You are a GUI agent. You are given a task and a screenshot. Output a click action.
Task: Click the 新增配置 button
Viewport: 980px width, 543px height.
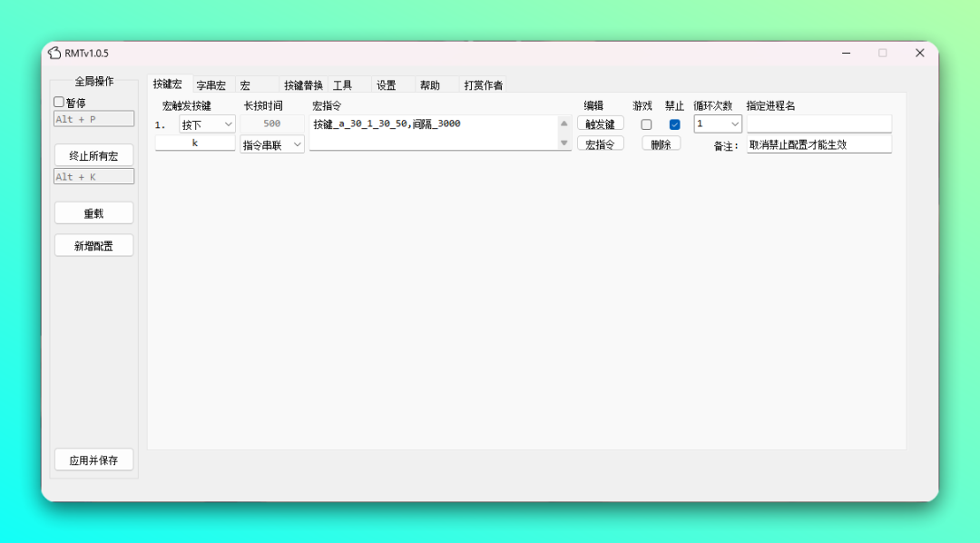point(93,246)
